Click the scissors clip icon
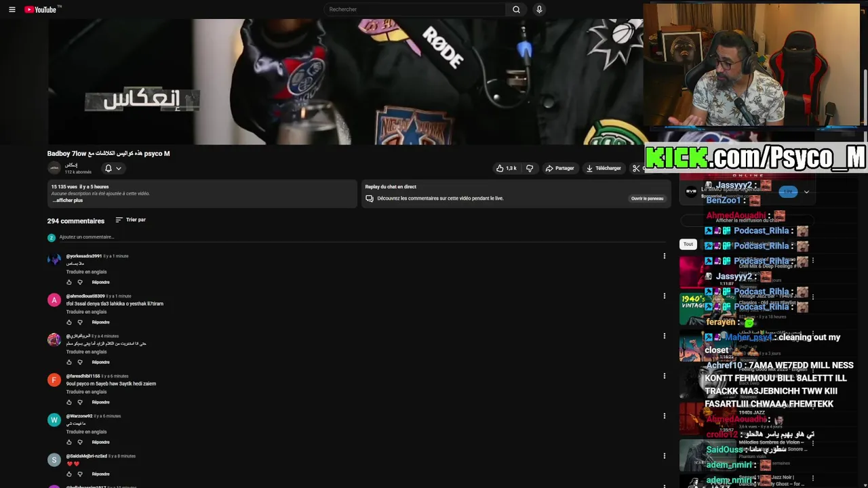Image resolution: width=868 pixels, height=488 pixels. (x=636, y=168)
